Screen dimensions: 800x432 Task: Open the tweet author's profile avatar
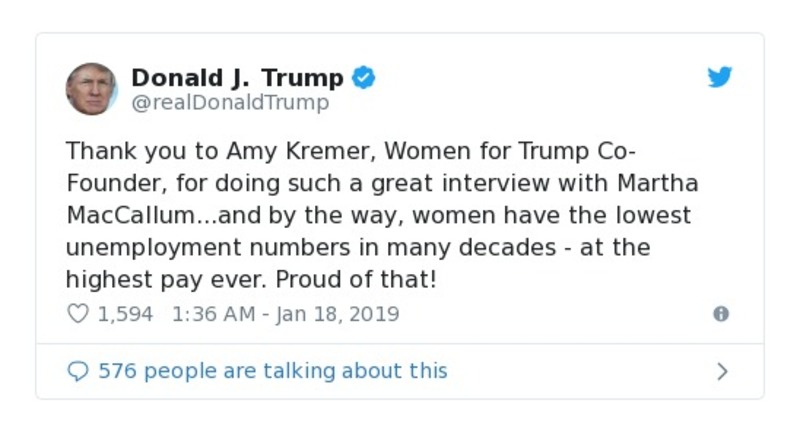pyautogui.click(x=92, y=88)
